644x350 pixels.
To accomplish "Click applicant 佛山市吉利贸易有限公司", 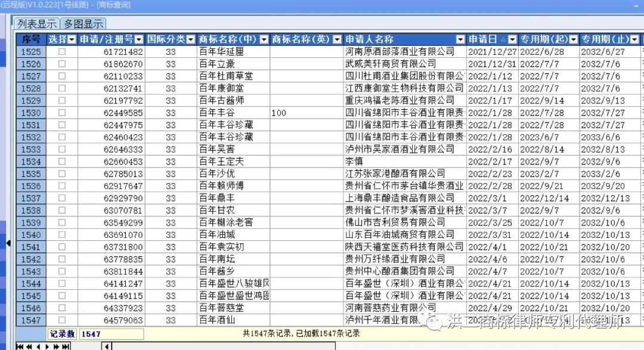I will [395, 222].
